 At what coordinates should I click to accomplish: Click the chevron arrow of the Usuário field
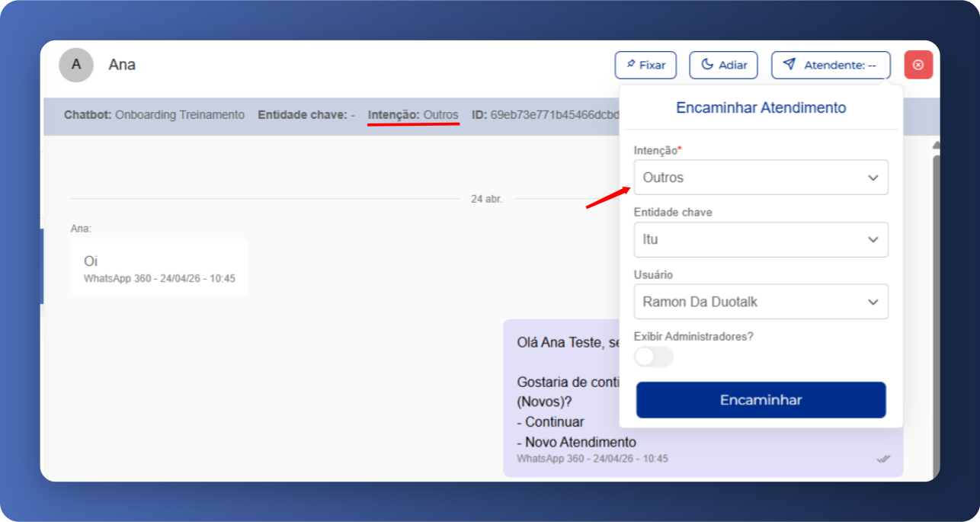pyautogui.click(x=873, y=303)
